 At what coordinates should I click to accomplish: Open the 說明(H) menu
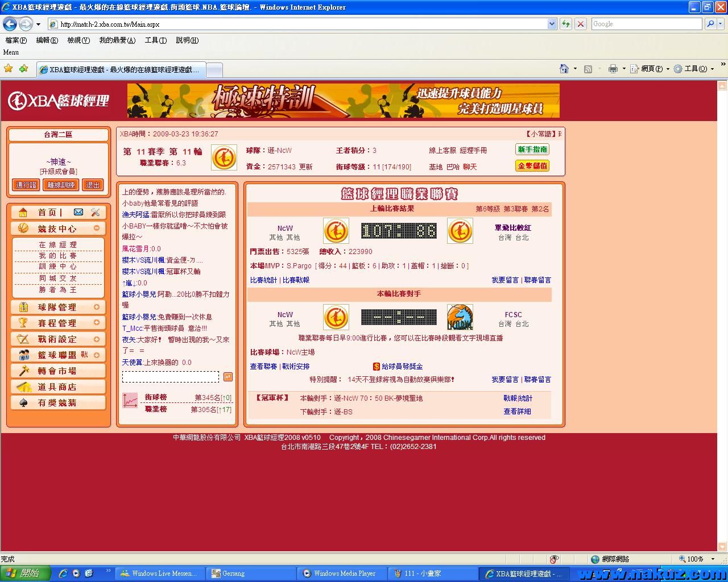coord(187,40)
